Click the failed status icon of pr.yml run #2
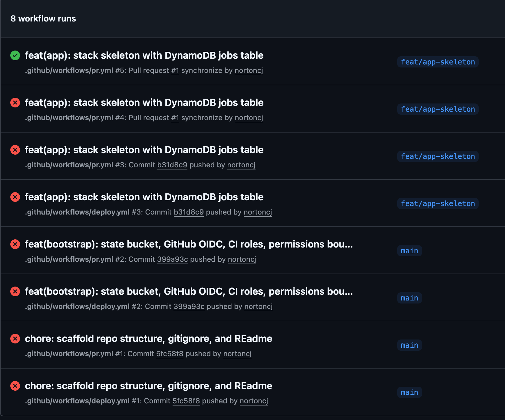The image size is (505, 420). click(15, 244)
